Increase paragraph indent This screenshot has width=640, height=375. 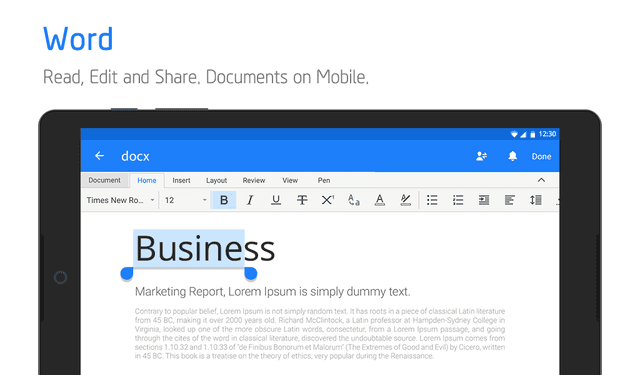[484, 200]
